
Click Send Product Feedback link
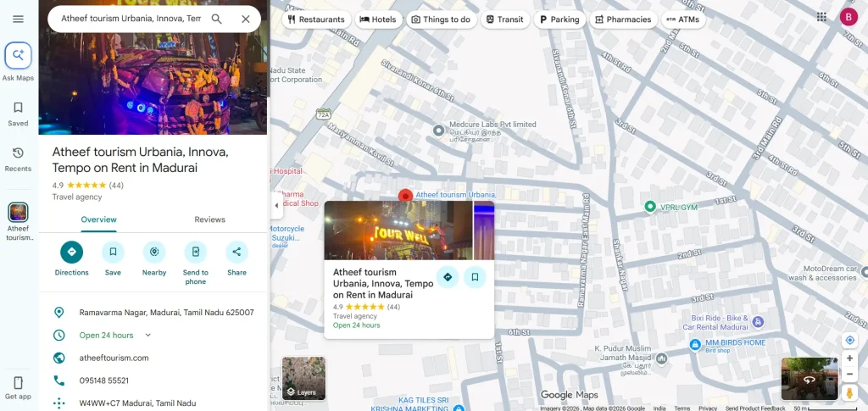(x=755, y=408)
